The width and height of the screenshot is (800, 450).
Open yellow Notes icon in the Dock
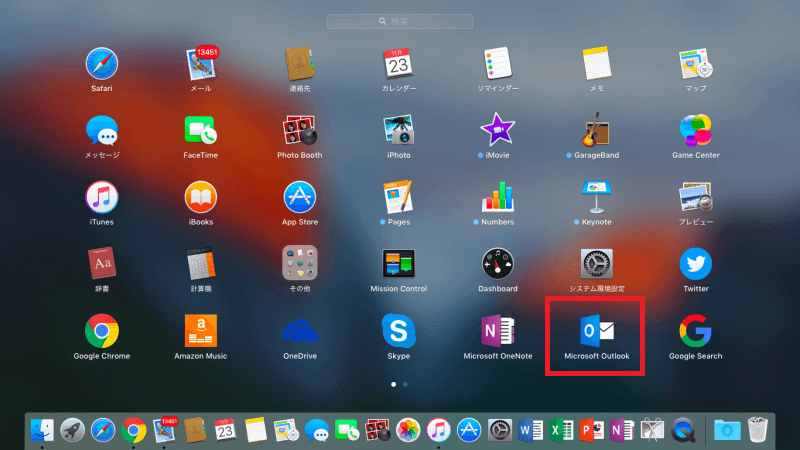256,430
